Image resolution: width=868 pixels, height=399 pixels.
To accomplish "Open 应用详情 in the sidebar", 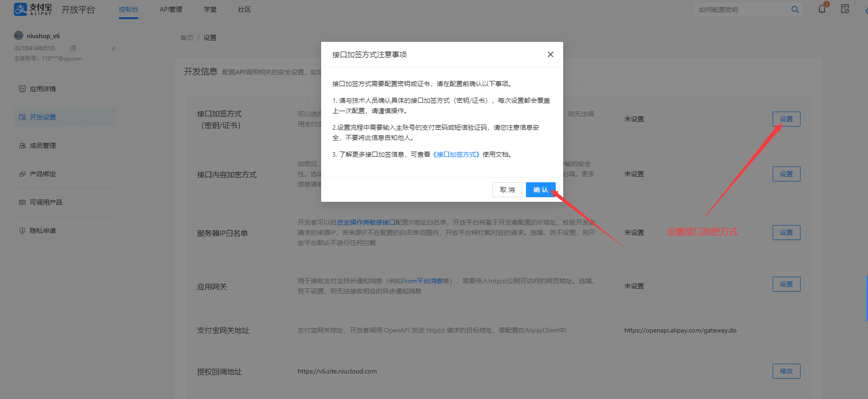I will tap(43, 89).
